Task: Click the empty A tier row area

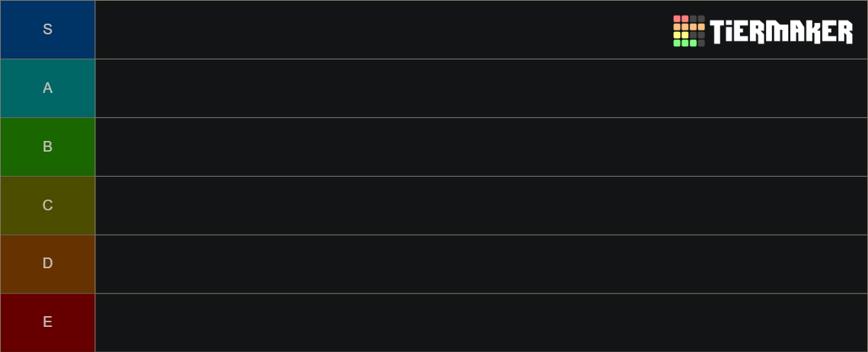Action: (481, 88)
